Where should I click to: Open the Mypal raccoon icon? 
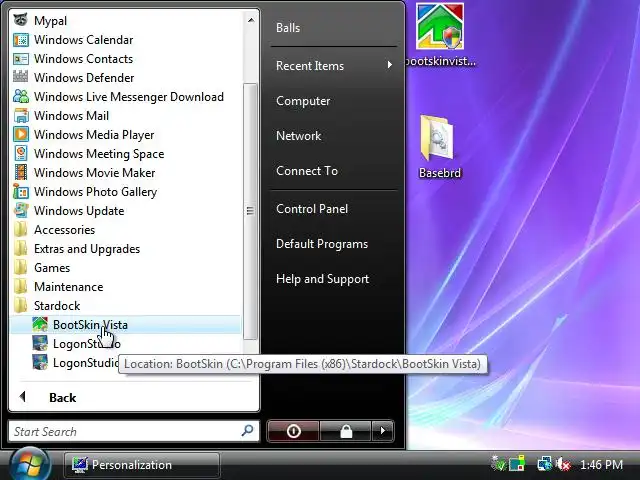click(x=20, y=20)
